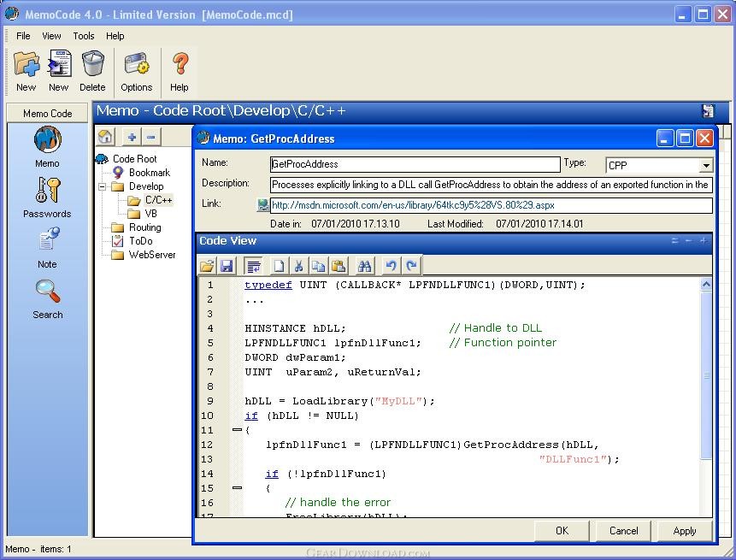Click the "MyDLL" string on line 9
This screenshot has width=736, height=560.
(x=398, y=401)
